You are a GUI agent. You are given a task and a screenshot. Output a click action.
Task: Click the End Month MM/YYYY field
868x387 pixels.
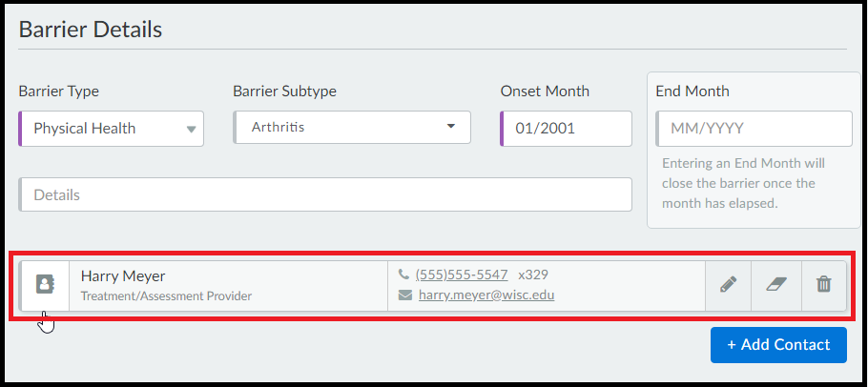tap(754, 128)
